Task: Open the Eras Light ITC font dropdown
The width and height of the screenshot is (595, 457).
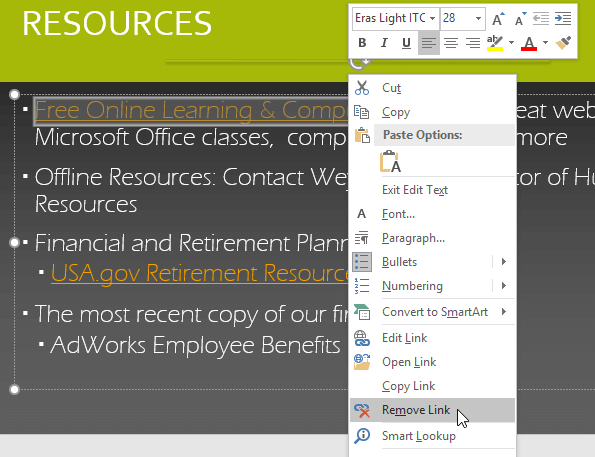Action: (x=432, y=18)
